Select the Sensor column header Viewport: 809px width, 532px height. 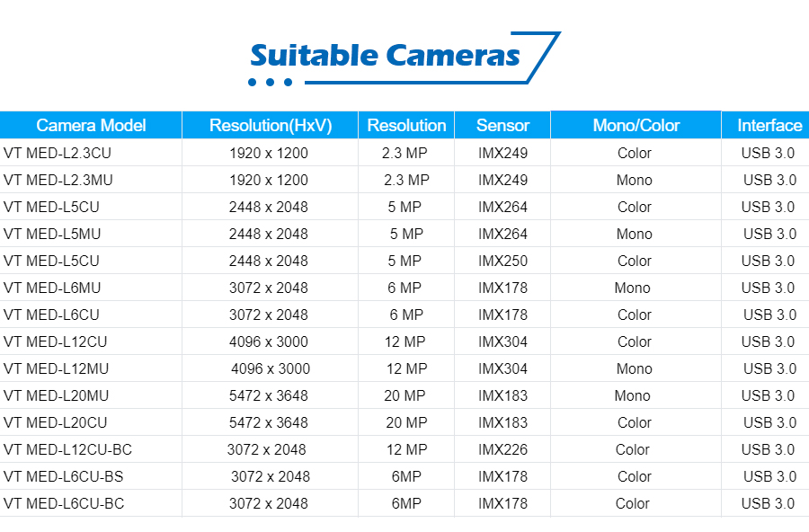(502, 126)
